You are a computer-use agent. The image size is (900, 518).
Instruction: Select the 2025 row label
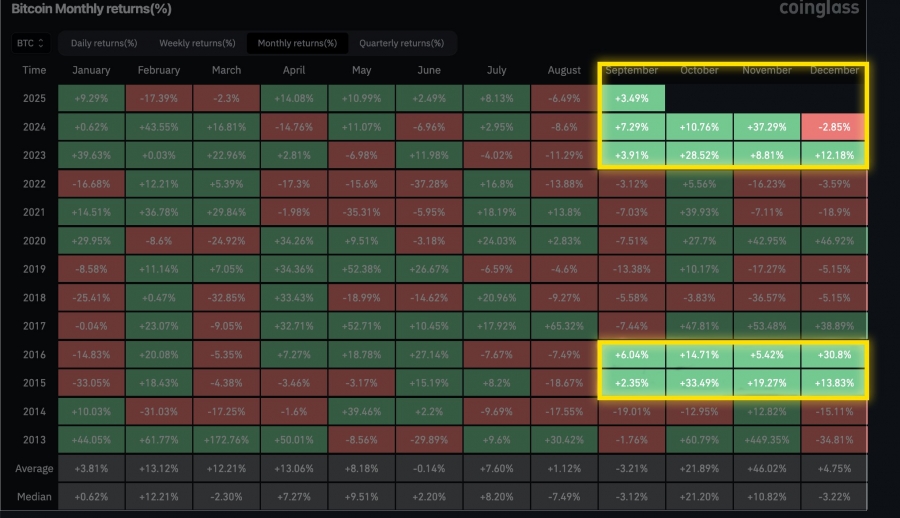(34, 100)
